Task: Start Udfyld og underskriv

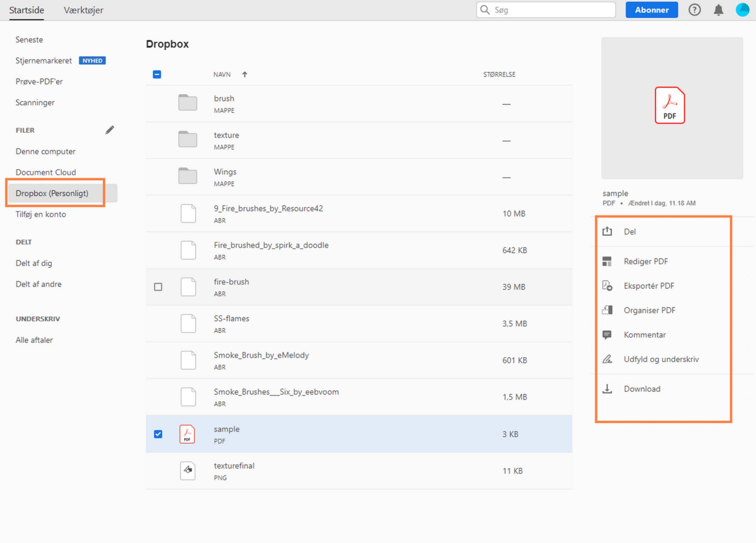Action: point(661,359)
